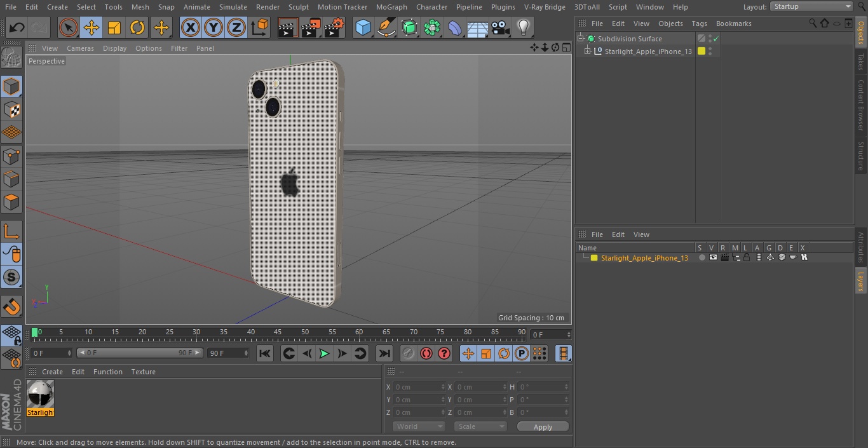Add a Camera object
This screenshot has width=868, height=448.
501,27
